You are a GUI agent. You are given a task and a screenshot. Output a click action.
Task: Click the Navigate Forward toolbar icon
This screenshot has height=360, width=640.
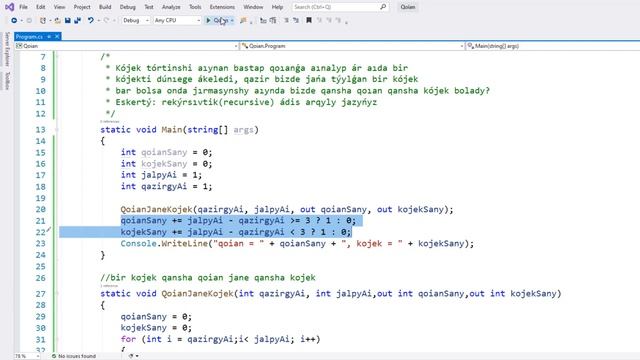[x=29, y=20]
